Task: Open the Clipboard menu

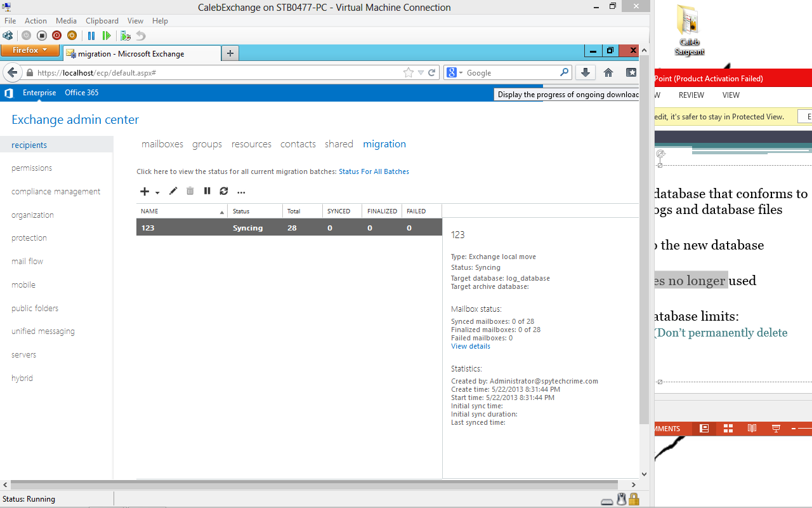Action: pyautogui.click(x=102, y=21)
